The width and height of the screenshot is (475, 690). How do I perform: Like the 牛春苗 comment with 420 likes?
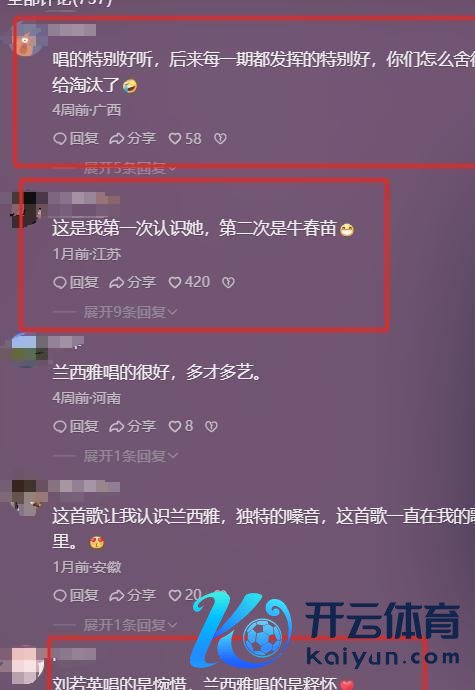point(189,282)
